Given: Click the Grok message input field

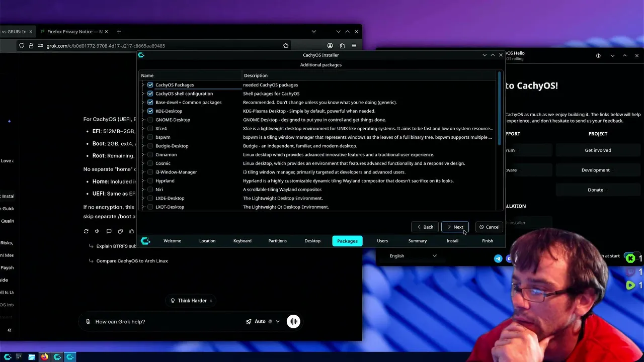Looking at the screenshot, I should 166,322.
